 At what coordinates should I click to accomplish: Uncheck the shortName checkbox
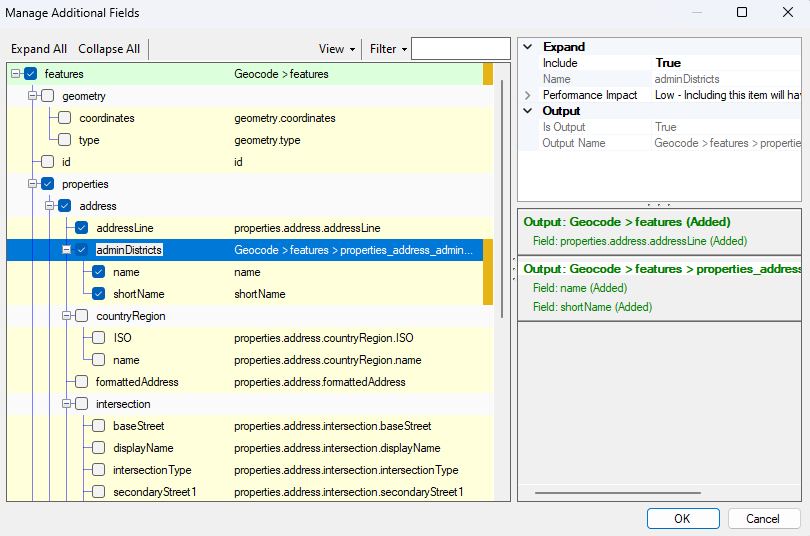pyautogui.click(x=99, y=294)
